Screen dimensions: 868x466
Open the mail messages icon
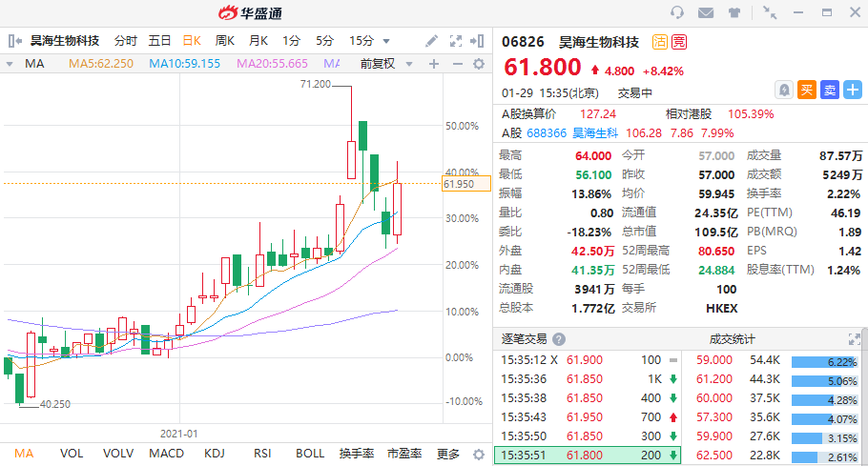click(706, 12)
